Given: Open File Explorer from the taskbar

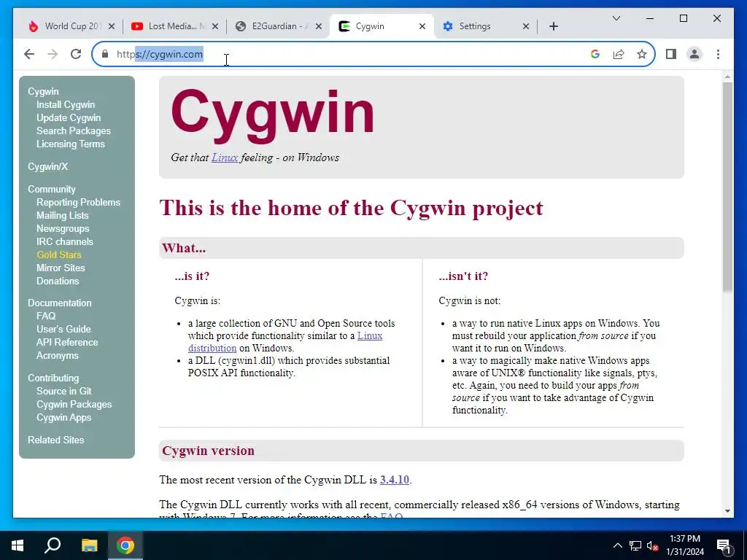Looking at the screenshot, I should [x=89, y=545].
